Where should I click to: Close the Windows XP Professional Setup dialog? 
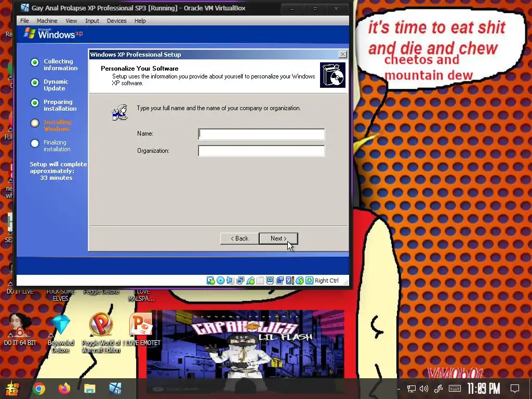pyautogui.click(x=343, y=54)
